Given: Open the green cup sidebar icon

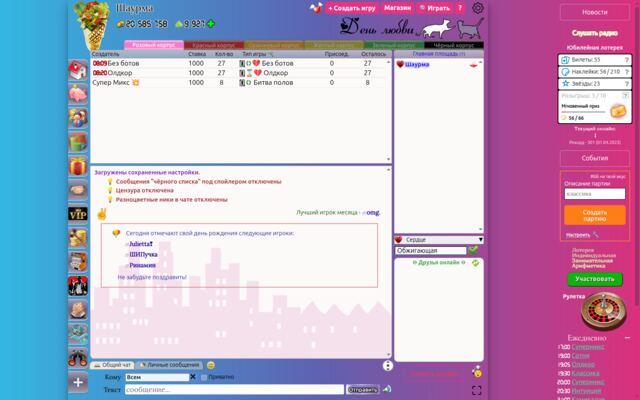Looking at the screenshot, I should 78,142.
